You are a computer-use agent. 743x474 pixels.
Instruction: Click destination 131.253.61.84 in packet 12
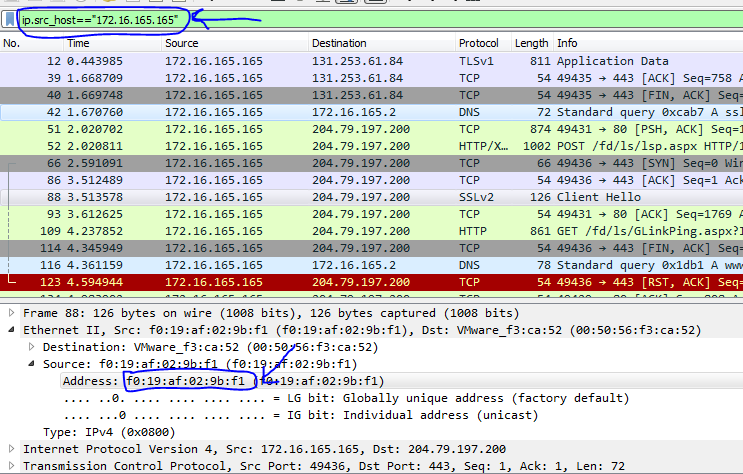click(x=357, y=61)
